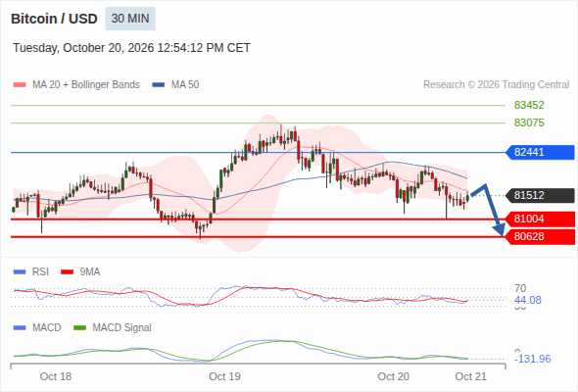Click the blue RSI legend swatch
Screen dimensions: 578x392
click(20, 272)
